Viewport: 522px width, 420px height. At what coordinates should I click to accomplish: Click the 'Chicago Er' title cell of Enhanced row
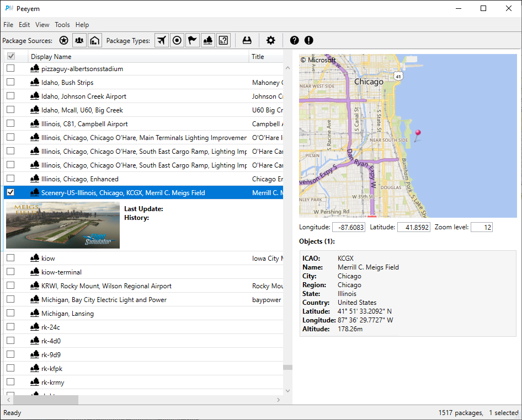(268, 179)
